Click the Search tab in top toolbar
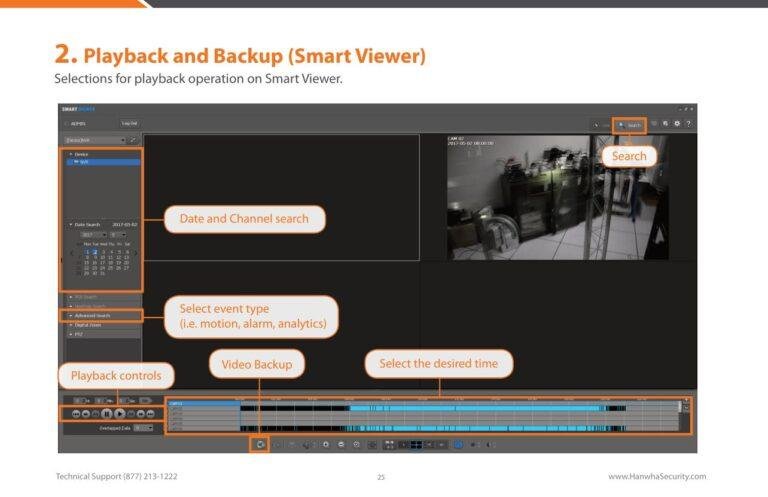The height and width of the screenshot is (497, 768). (x=629, y=125)
